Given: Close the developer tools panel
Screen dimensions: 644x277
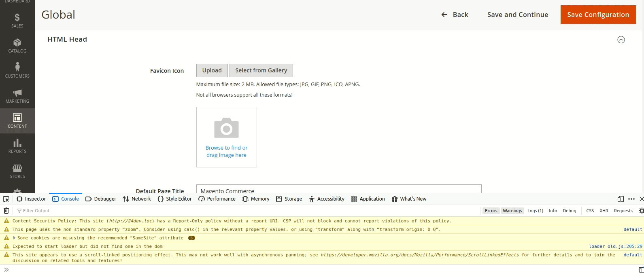Looking at the screenshot, I should point(641,199).
